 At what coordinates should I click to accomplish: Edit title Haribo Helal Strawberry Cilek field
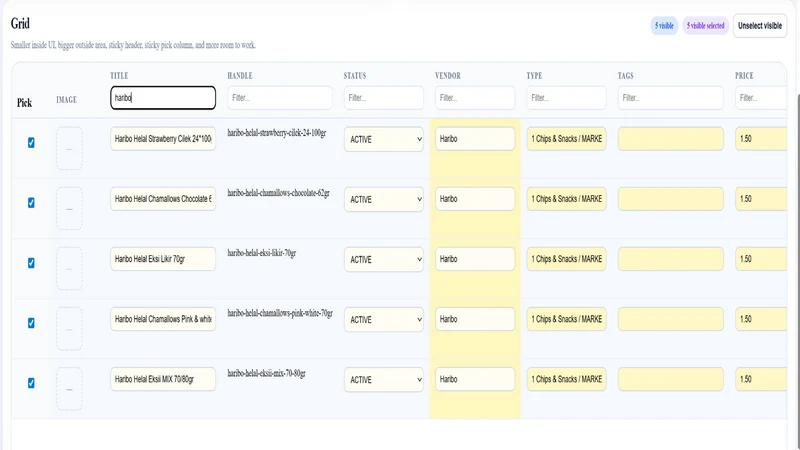point(163,139)
